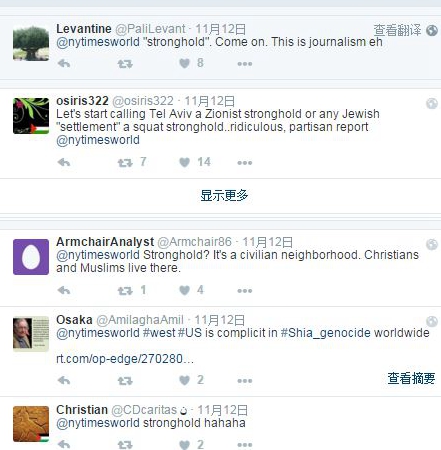Retweet Levantine's journalism tweet
The width and height of the screenshot is (441, 450).
click(125, 64)
